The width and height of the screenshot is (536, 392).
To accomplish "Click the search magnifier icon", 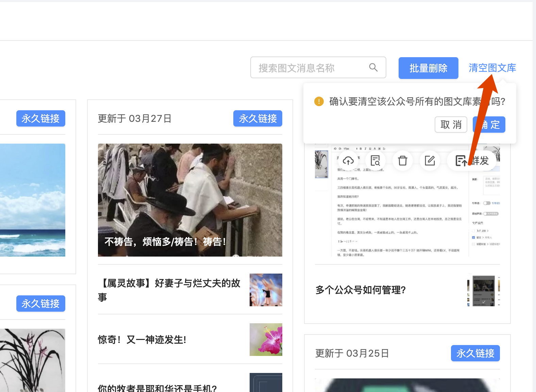I will (373, 67).
